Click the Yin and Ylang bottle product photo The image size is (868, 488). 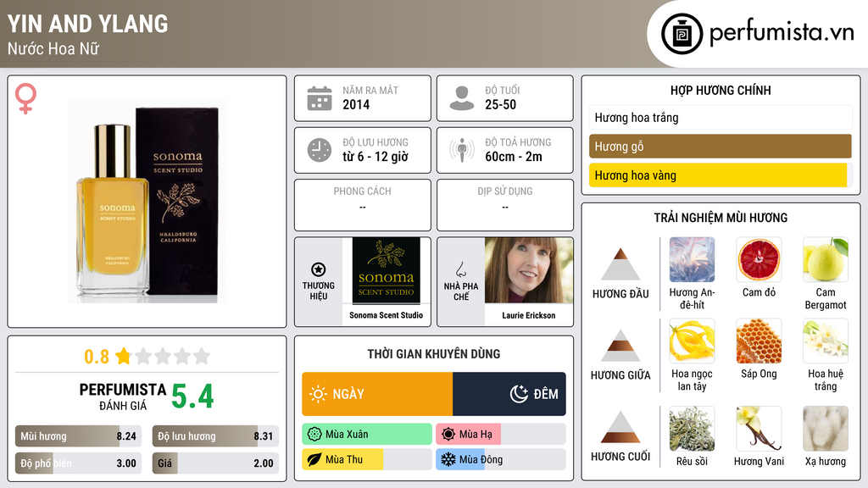click(x=147, y=202)
